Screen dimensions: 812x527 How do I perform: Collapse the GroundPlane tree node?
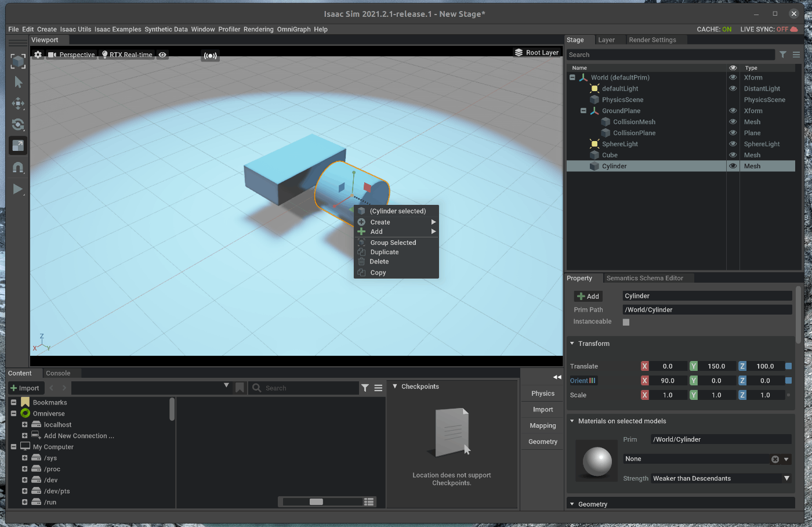pyautogui.click(x=583, y=110)
